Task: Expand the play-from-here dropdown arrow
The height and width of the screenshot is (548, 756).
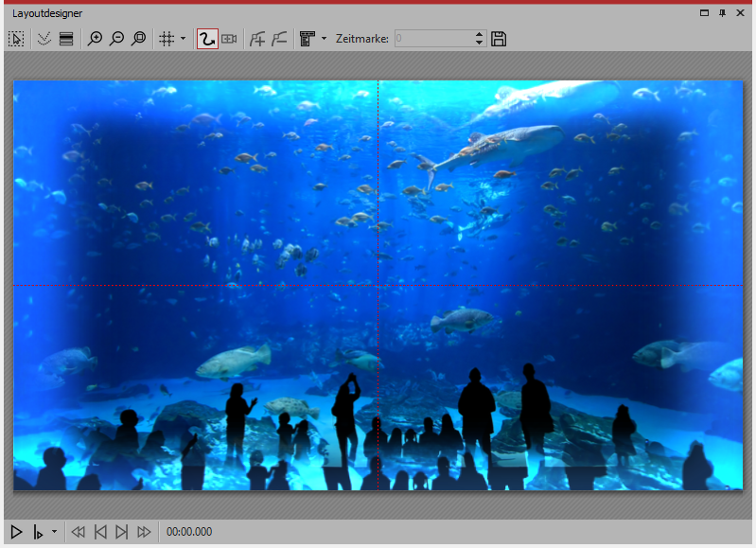Action: 54,532
